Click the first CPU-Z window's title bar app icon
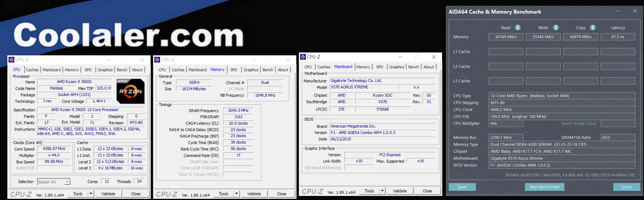The width and height of the screenshot is (644, 200). 11,60
